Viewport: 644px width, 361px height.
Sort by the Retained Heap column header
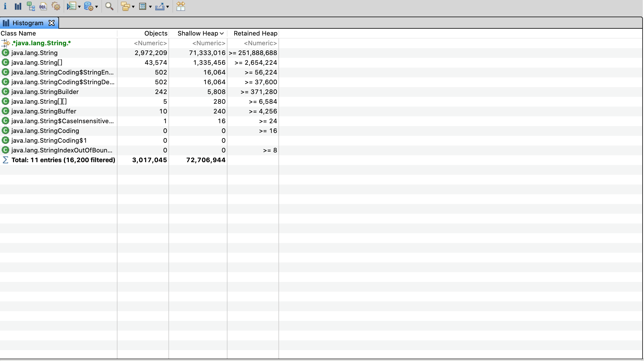tap(253, 33)
